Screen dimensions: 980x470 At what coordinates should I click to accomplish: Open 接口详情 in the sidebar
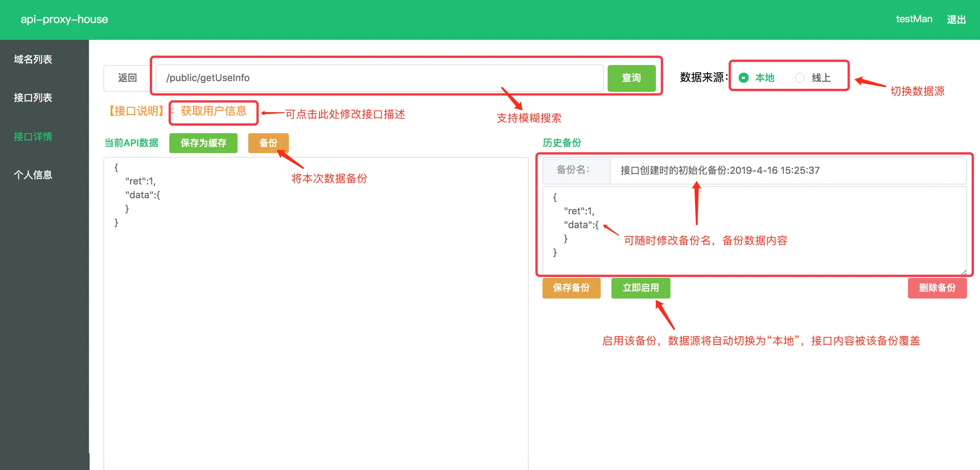[x=33, y=136]
